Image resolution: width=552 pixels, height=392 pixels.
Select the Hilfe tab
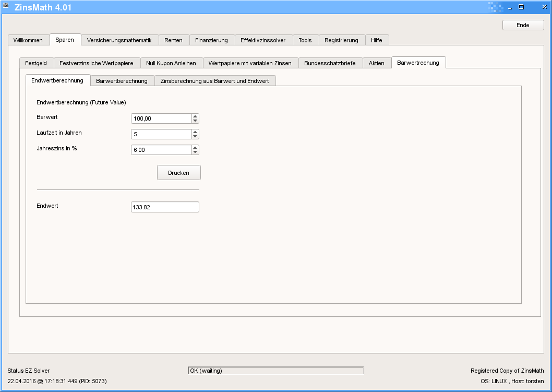tap(377, 40)
